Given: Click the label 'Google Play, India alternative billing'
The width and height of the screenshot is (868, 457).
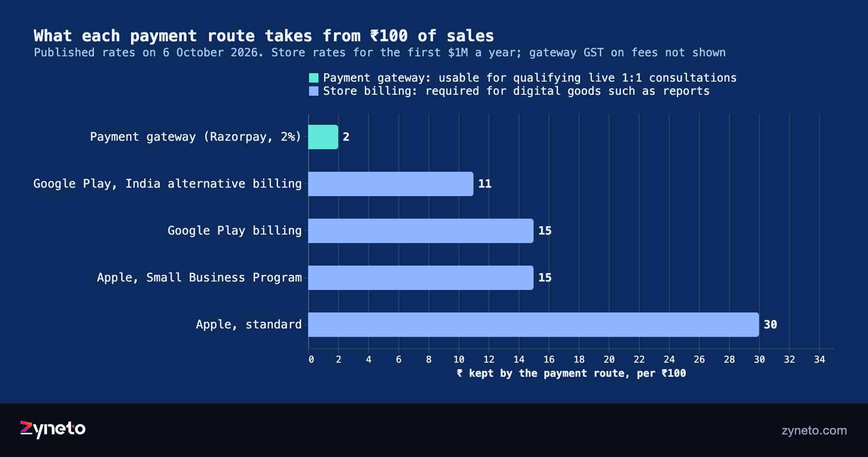Looking at the screenshot, I should (167, 184).
